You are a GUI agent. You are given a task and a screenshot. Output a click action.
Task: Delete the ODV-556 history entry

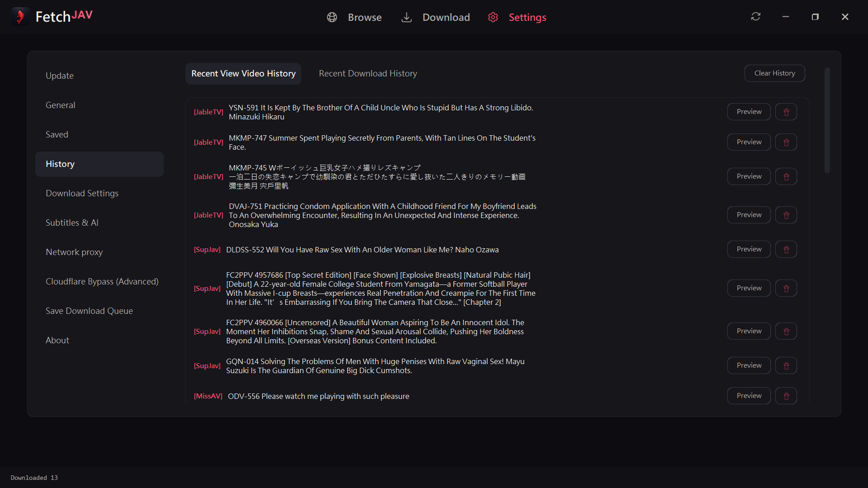(x=786, y=396)
